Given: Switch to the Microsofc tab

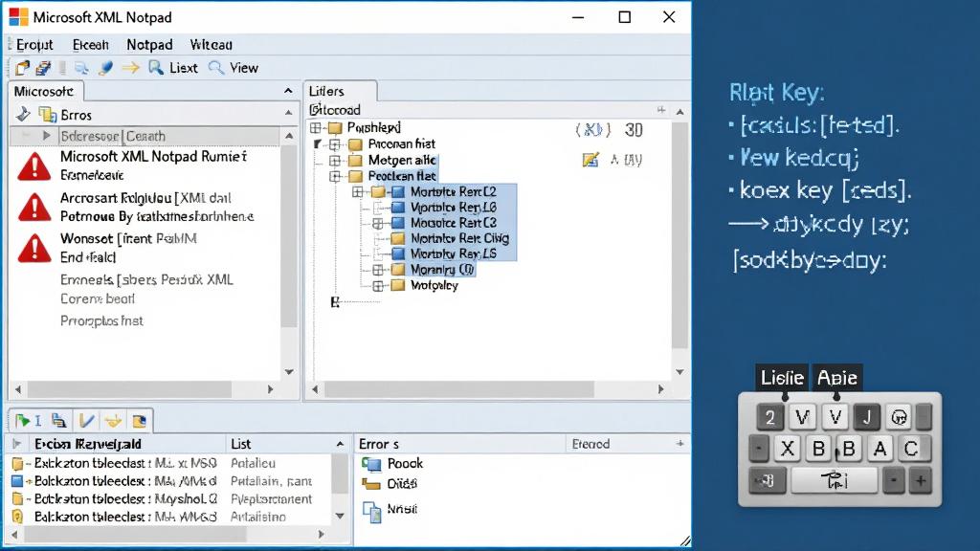Looking at the screenshot, I should point(44,91).
